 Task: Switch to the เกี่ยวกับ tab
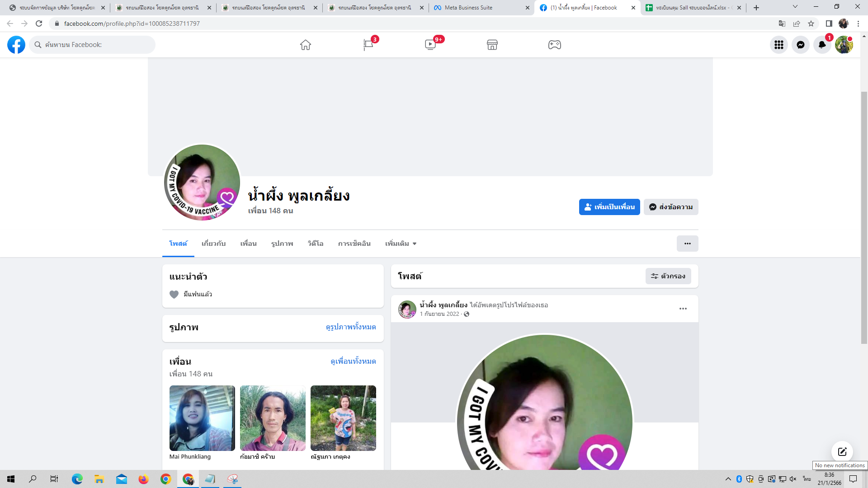(213, 244)
